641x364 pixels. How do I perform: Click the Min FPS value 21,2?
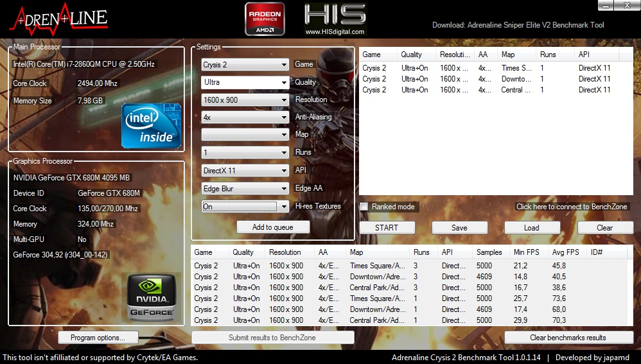(x=520, y=266)
